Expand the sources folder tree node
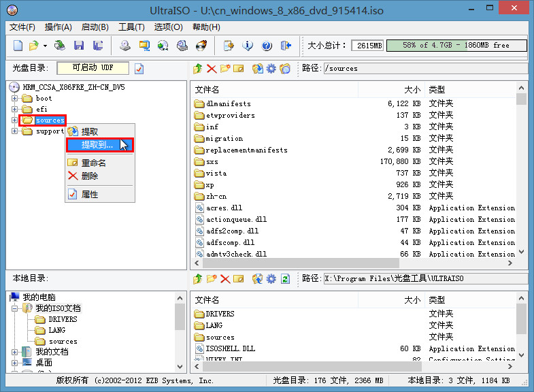Viewport: 534px width, 392px height. 14,120
